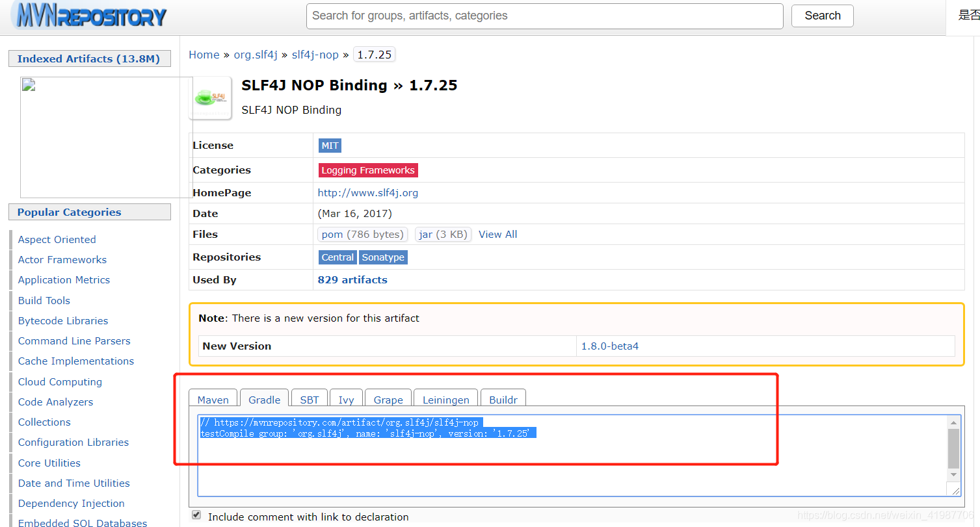The width and height of the screenshot is (980, 527).
Task: Open the Actor Frameworks category
Action: click(x=62, y=259)
